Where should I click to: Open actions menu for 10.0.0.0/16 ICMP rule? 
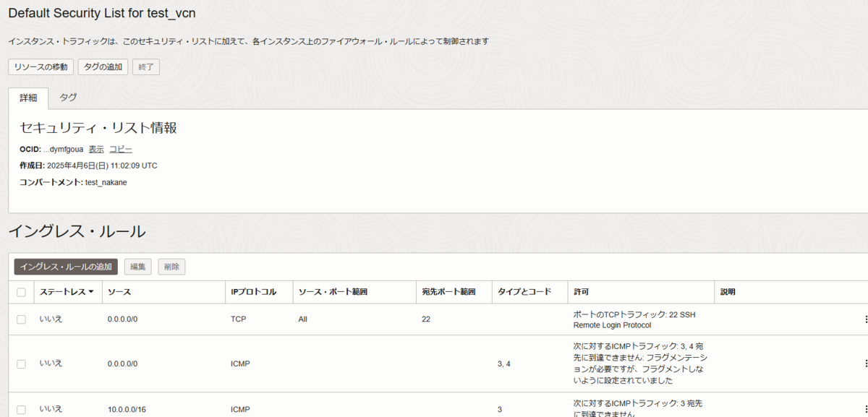point(865,409)
